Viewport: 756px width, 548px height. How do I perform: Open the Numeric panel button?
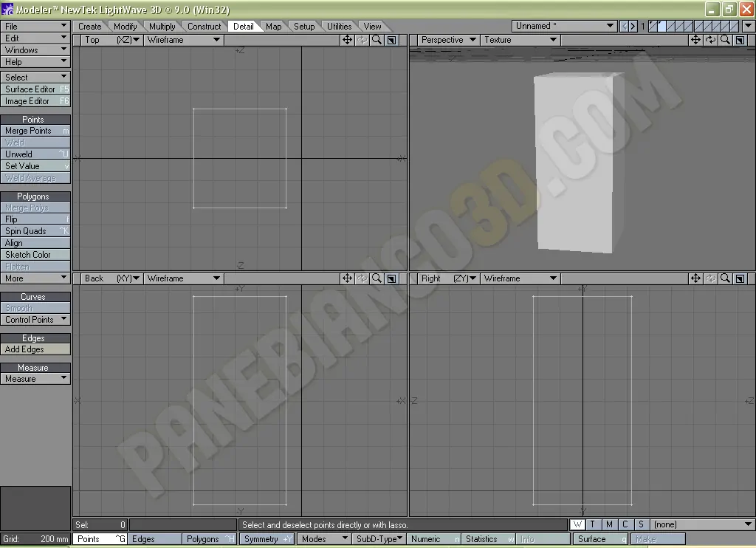433,539
